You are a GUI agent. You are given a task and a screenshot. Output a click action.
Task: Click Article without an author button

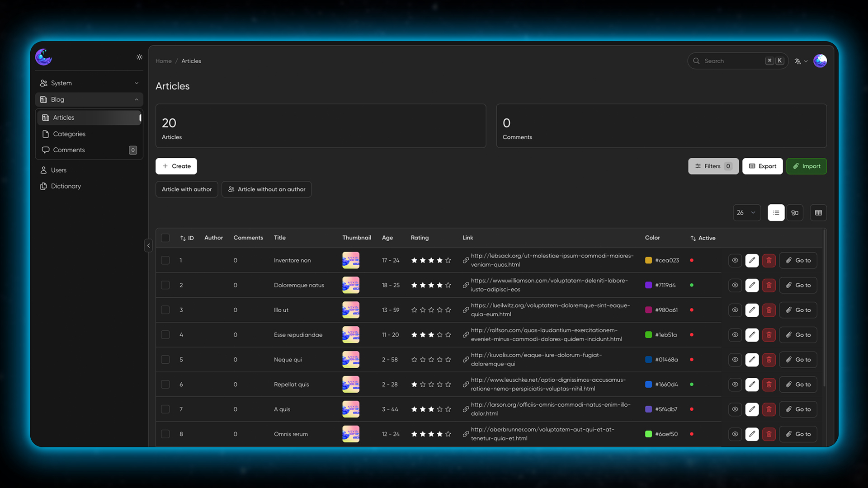point(266,189)
